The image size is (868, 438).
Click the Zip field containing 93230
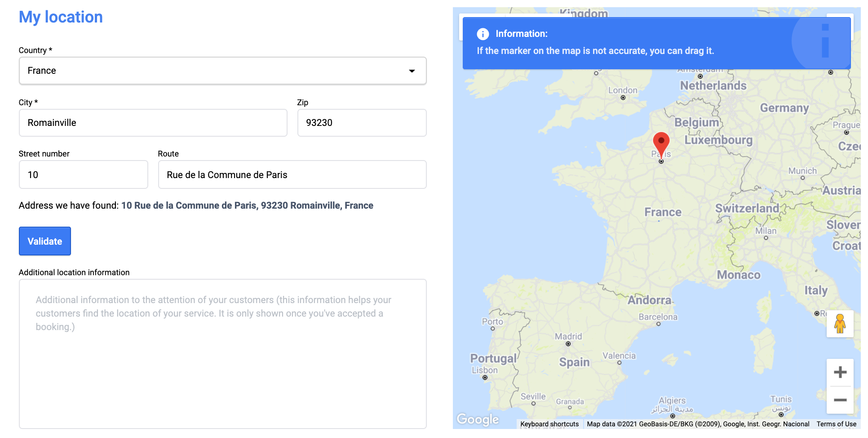362,123
